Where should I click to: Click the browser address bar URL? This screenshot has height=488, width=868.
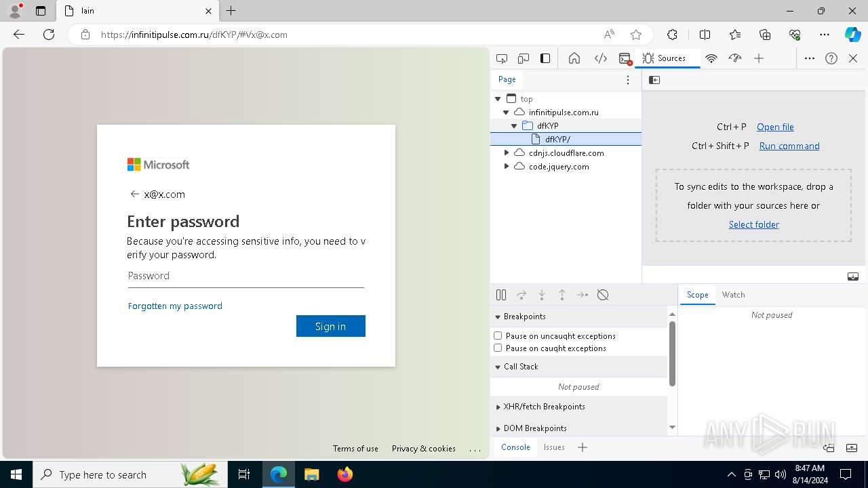tap(194, 35)
